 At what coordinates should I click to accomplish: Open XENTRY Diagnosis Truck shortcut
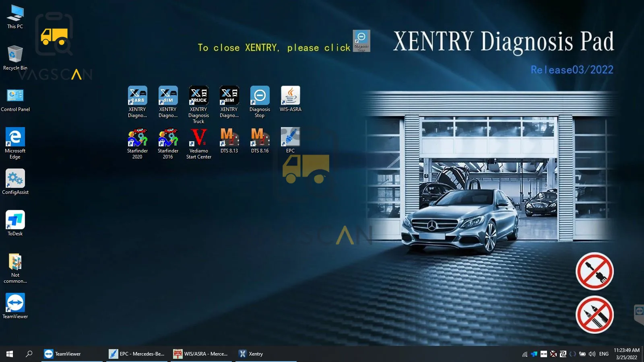[x=198, y=105]
